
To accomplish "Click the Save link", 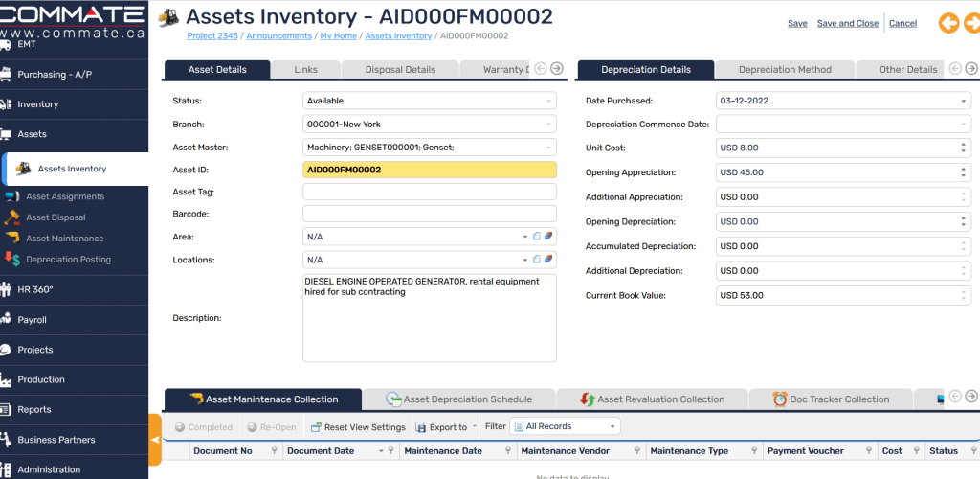I will [797, 23].
